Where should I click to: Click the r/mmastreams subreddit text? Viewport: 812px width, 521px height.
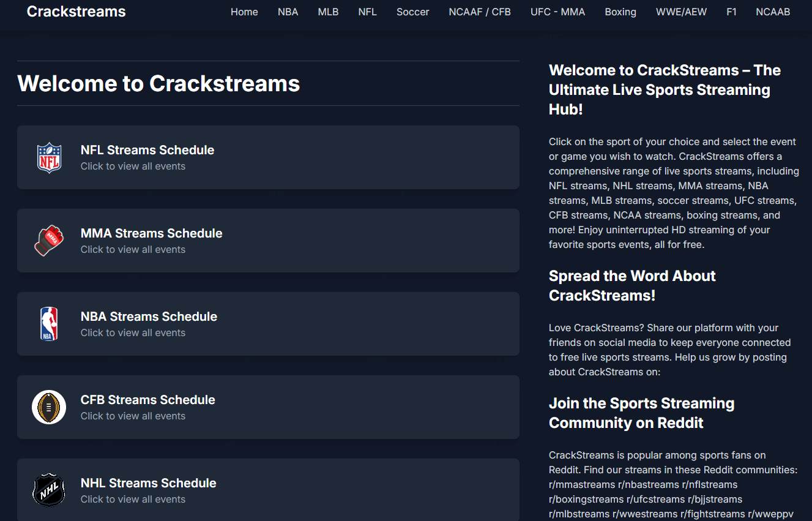pos(582,485)
